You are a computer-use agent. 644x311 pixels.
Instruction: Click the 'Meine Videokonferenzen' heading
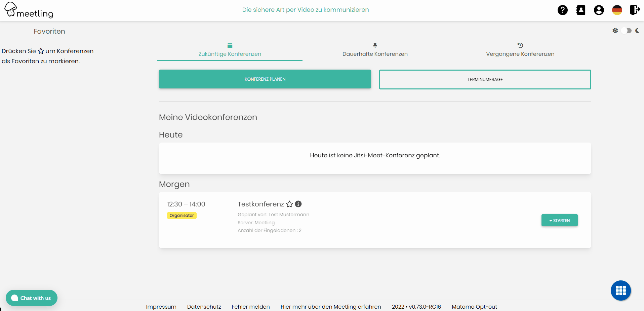click(208, 117)
